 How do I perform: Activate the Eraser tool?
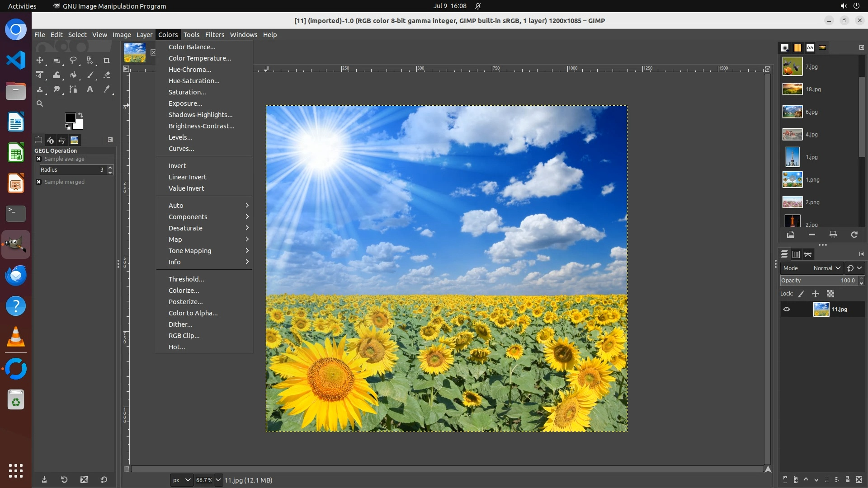coord(107,75)
